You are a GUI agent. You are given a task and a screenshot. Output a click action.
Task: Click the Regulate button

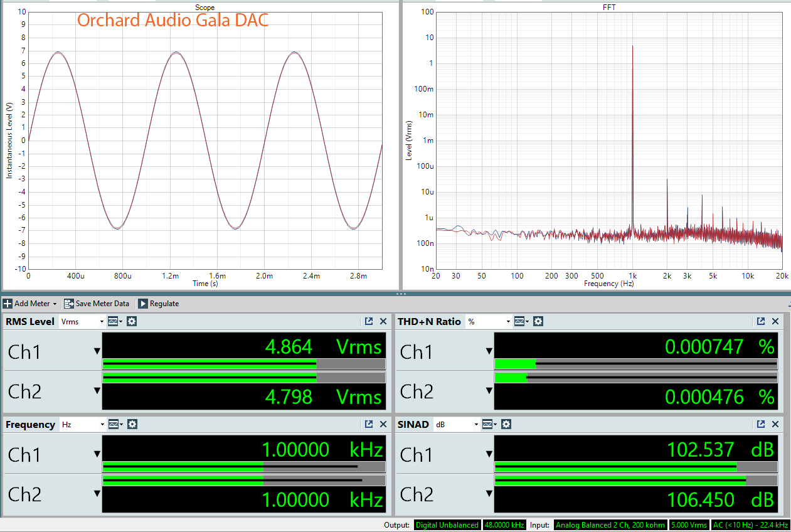pyautogui.click(x=159, y=304)
